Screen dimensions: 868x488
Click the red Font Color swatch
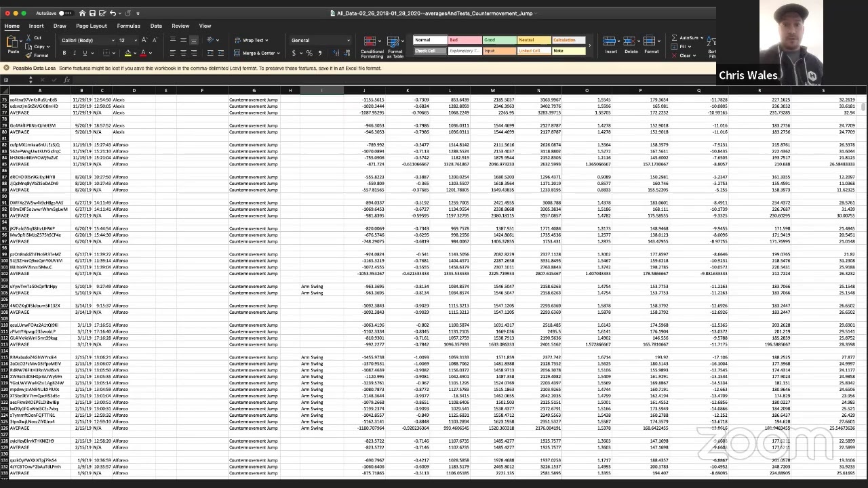tap(143, 53)
